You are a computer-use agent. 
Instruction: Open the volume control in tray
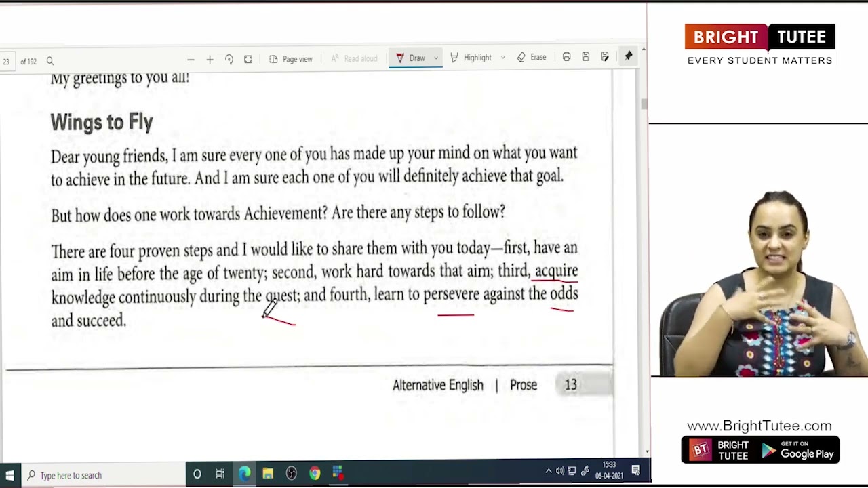point(560,471)
